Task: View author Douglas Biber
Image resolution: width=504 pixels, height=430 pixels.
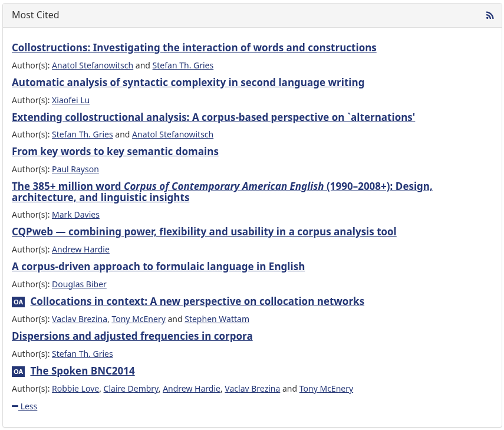Action: (79, 284)
